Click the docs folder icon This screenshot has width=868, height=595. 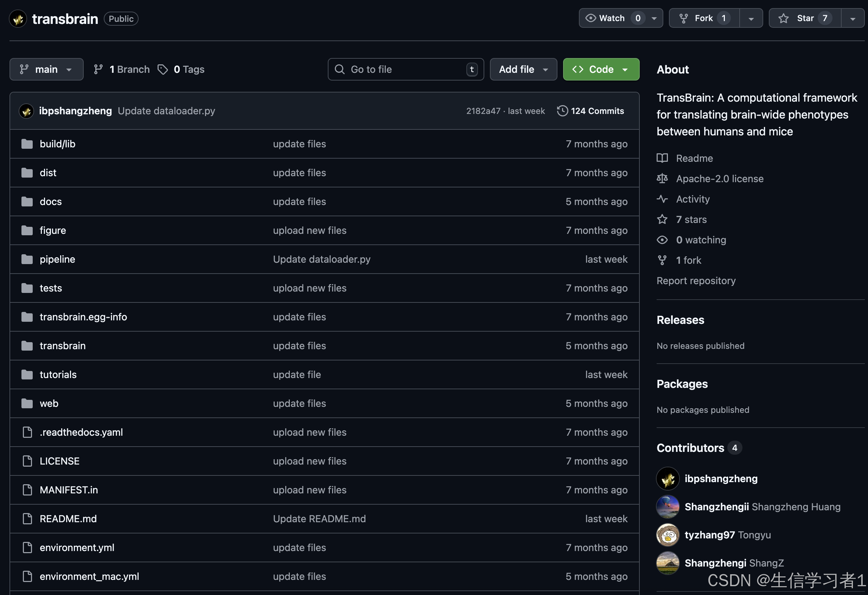pyautogui.click(x=27, y=201)
